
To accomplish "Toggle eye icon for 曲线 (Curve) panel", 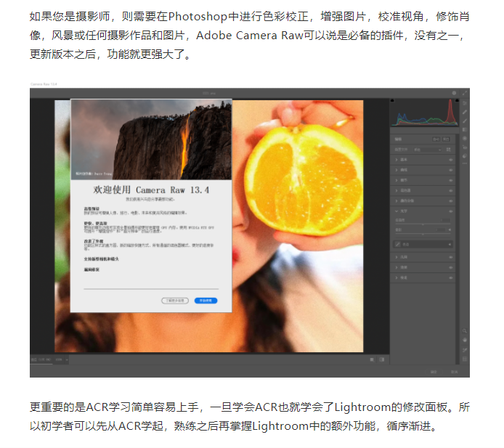I will click(451, 170).
